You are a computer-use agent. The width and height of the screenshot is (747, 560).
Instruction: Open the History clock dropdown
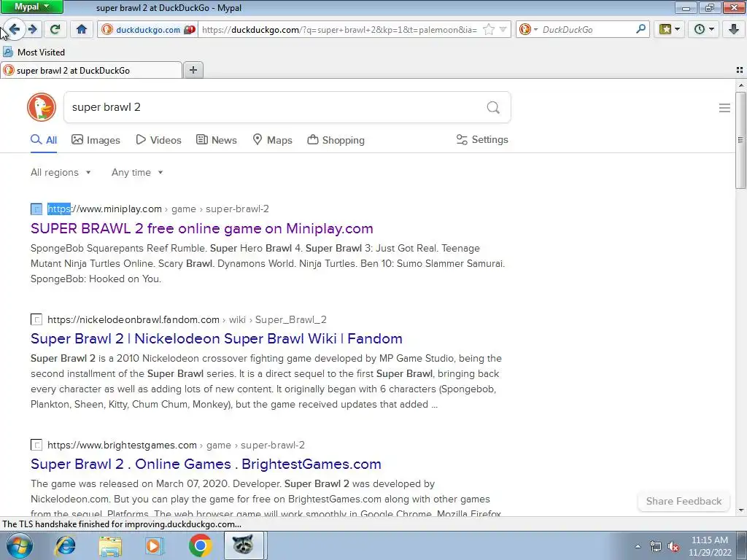704,29
